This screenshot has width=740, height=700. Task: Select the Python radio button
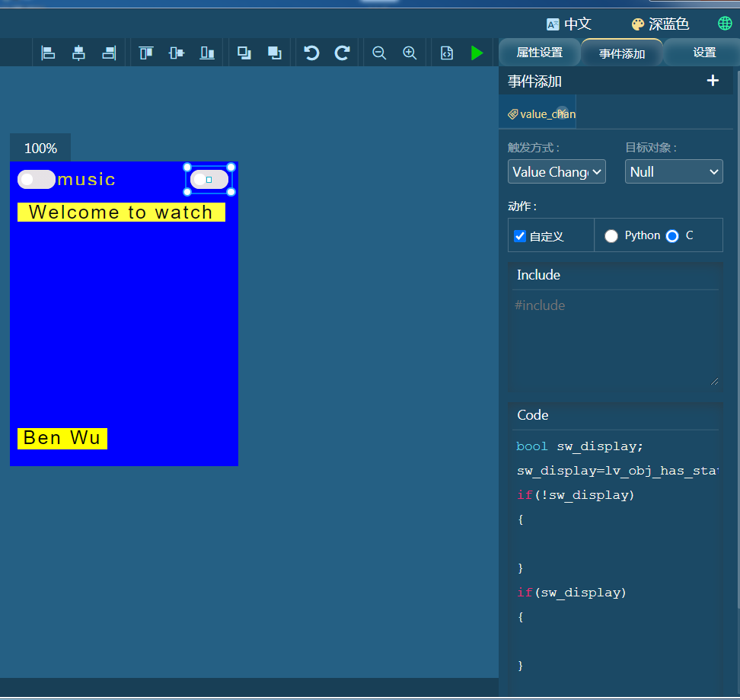pyautogui.click(x=611, y=236)
